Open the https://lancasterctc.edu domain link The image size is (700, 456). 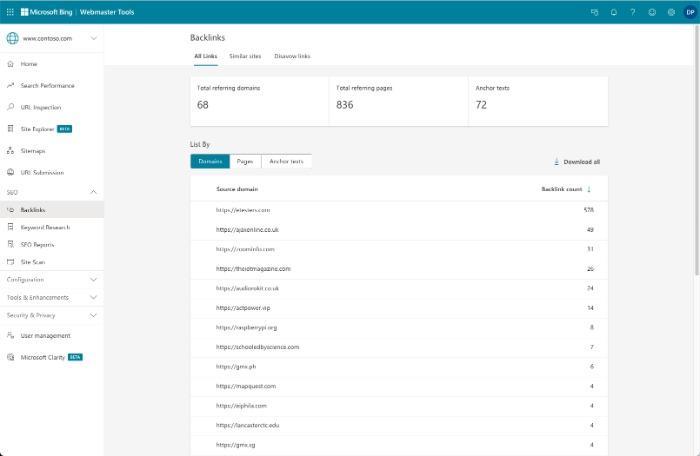point(248,425)
